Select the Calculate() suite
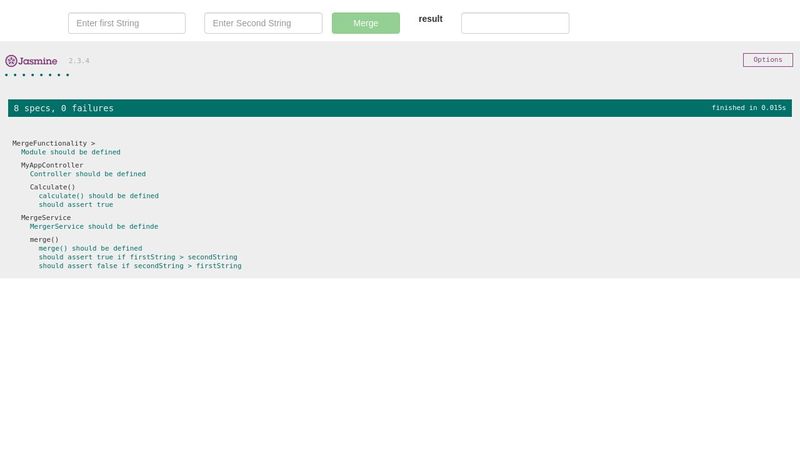The width and height of the screenshot is (800, 450). coord(52,187)
